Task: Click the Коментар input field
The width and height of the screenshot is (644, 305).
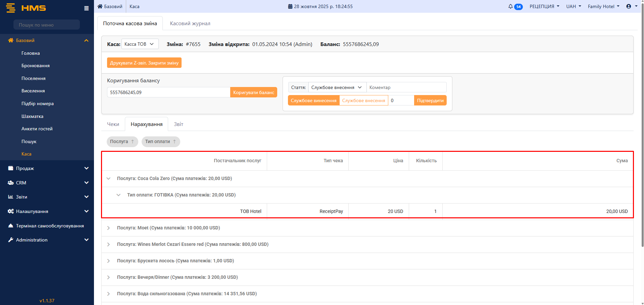Action: pos(406,87)
